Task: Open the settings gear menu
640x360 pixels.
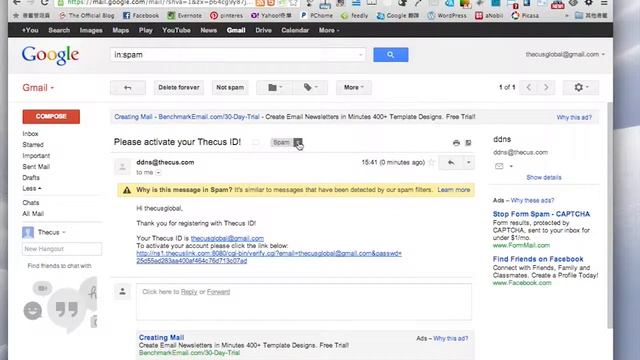Action: [581, 87]
